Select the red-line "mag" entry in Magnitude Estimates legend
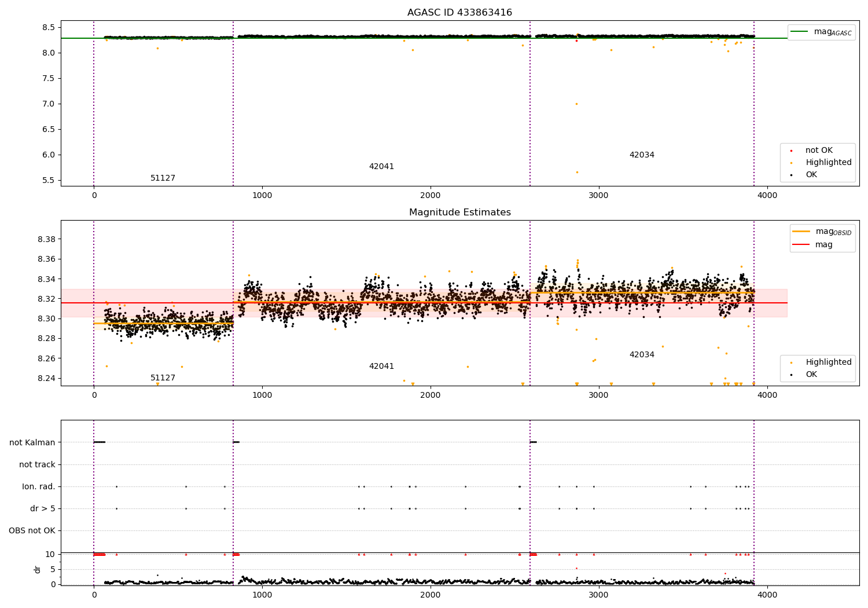 pos(812,245)
